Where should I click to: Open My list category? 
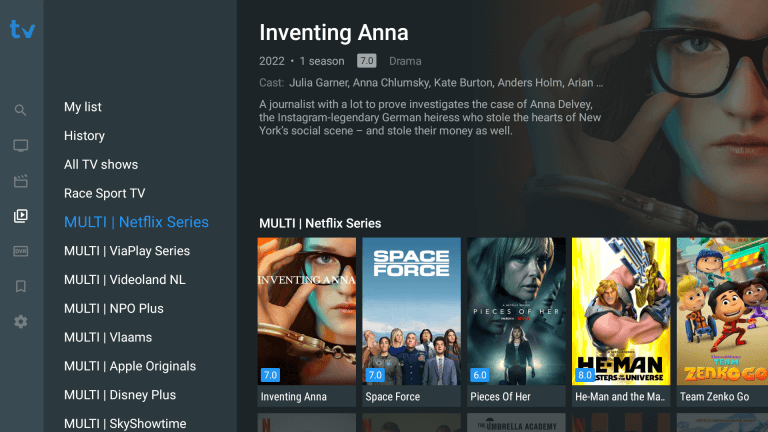(83, 107)
